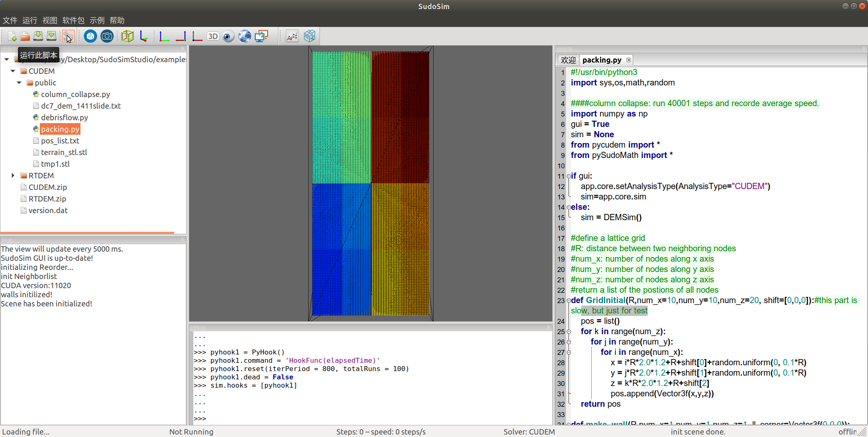Toggle the wireframe bounding box display

127,36
